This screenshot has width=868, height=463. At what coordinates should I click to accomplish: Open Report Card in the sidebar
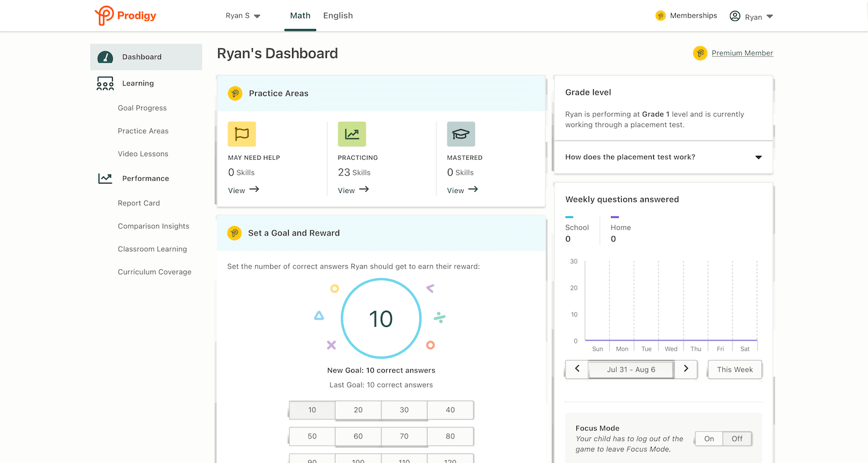pos(139,203)
